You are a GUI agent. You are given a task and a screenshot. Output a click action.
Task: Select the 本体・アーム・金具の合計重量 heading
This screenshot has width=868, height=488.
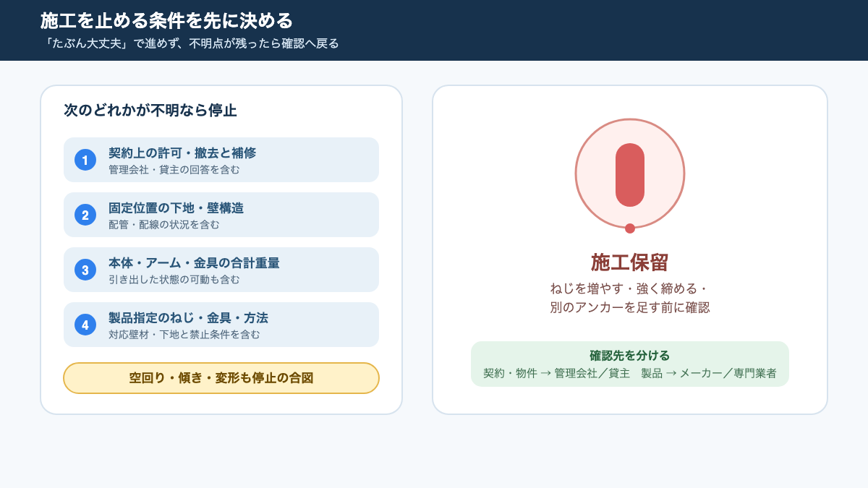tap(194, 262)
